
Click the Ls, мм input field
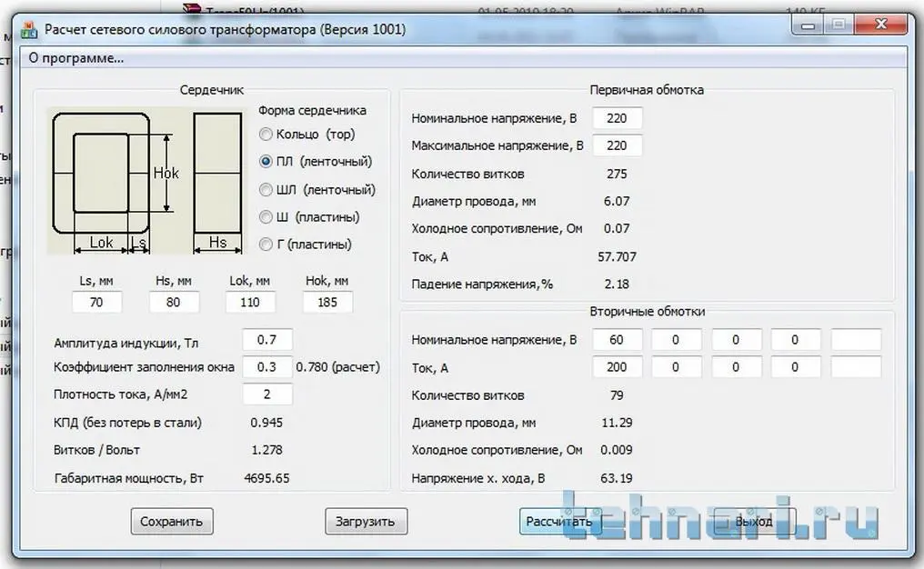(96, 302)
